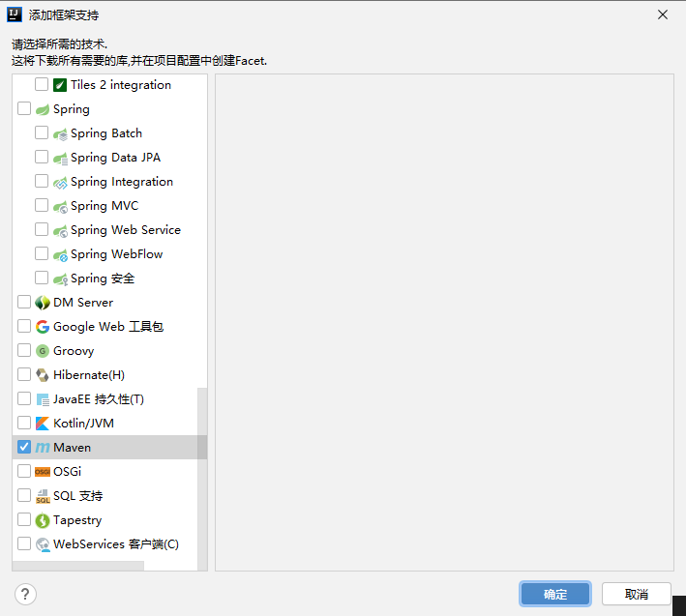Check the DM Server checkbox
This screenshot has height=616, width=686.
click(24, 302)
